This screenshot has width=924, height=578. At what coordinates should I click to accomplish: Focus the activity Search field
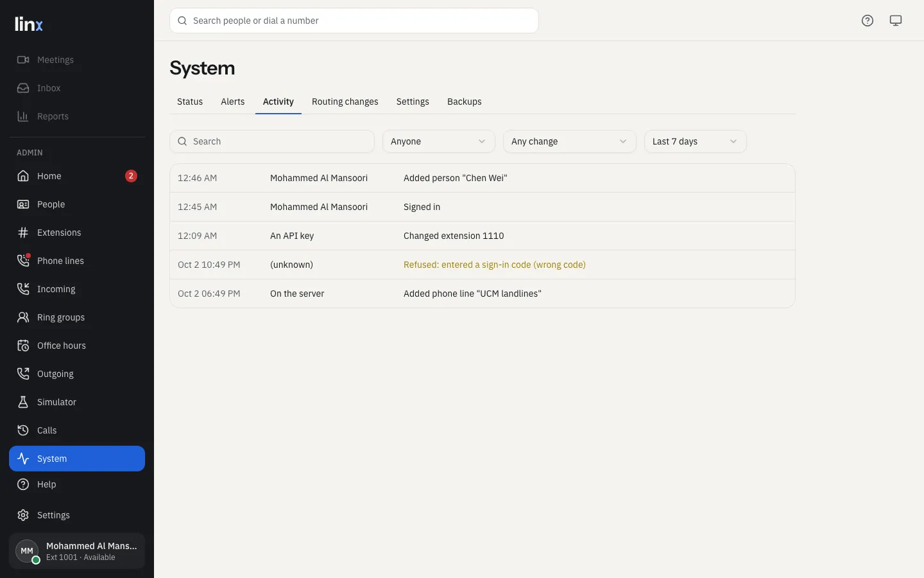pos(272,141)
